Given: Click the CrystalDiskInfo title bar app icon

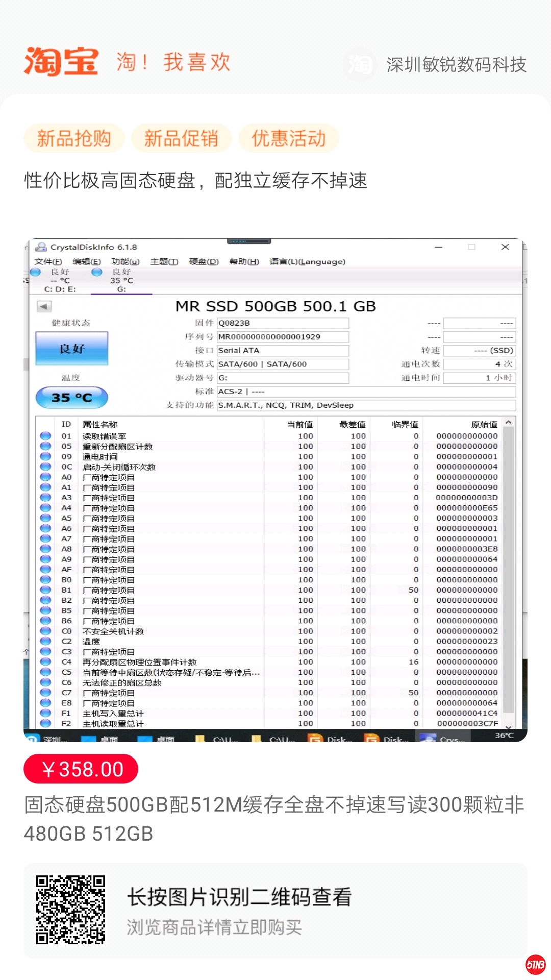Looking at the screenshot, I should coord(41,248).
